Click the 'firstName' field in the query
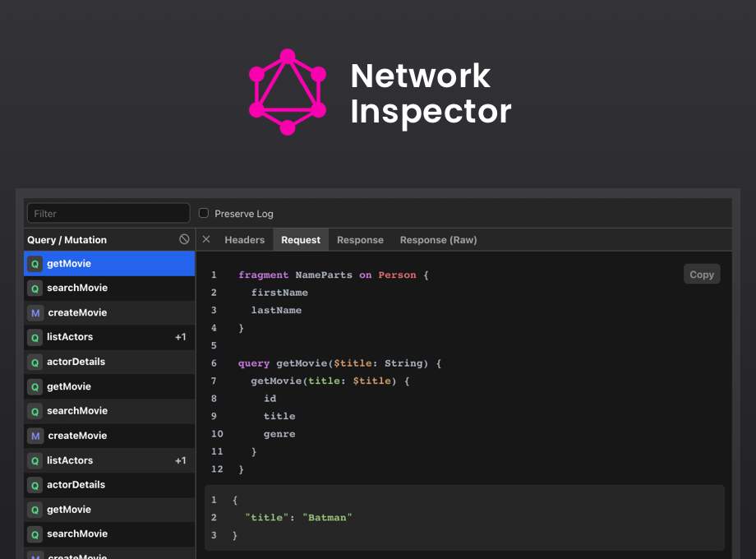Image resolution: width=756 pixels, height=559 pixels. 279,293
